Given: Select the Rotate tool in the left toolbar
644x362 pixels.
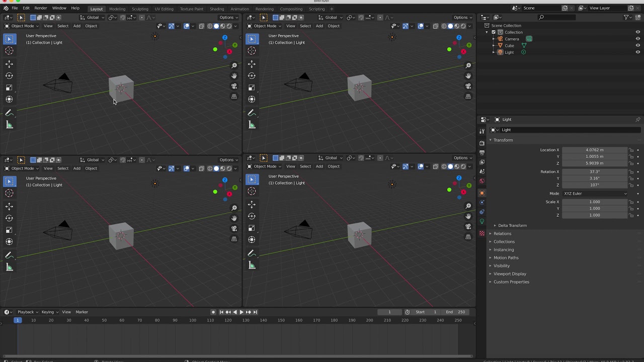Looking at the screenshot, I should click(9, 75).
